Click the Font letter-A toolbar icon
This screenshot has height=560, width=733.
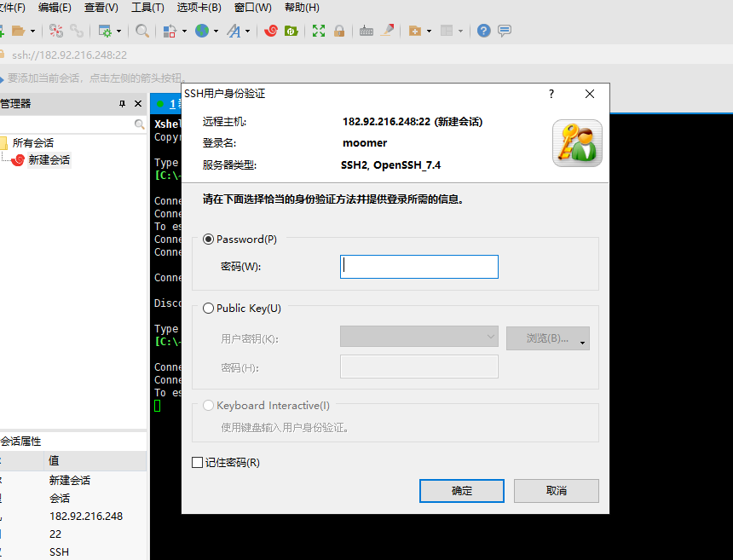(x=234, y=31)
